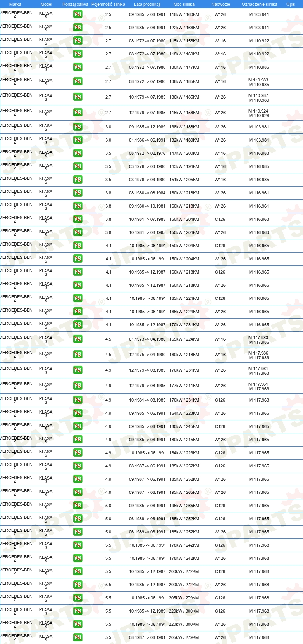Click the fuel icon in the 220kW / 300KM W126 row
Viewport: 303px width, 644px height.
pos(77,625)
